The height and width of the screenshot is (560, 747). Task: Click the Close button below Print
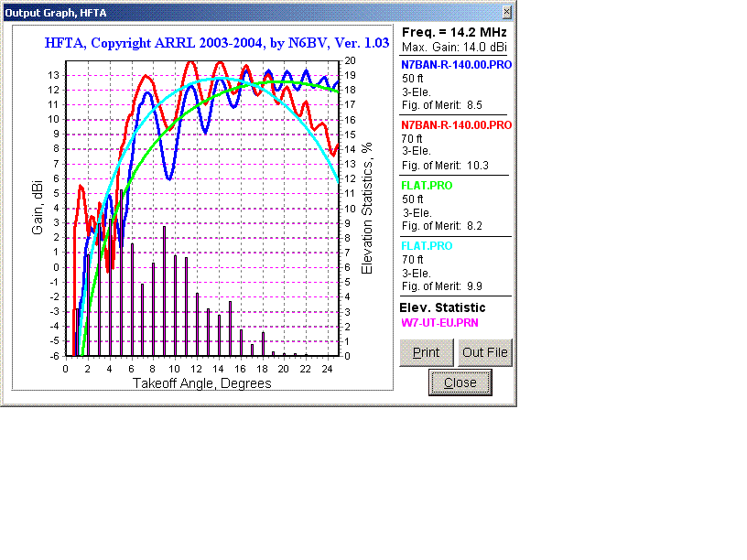coord(460,382)
